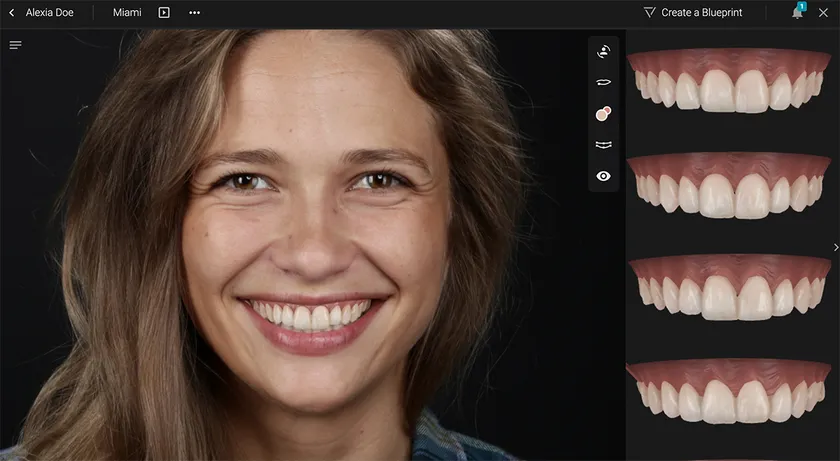The height and width of the screenshot is (461, 840).
Task: Open the Miami project label
Action: [127, 13]
